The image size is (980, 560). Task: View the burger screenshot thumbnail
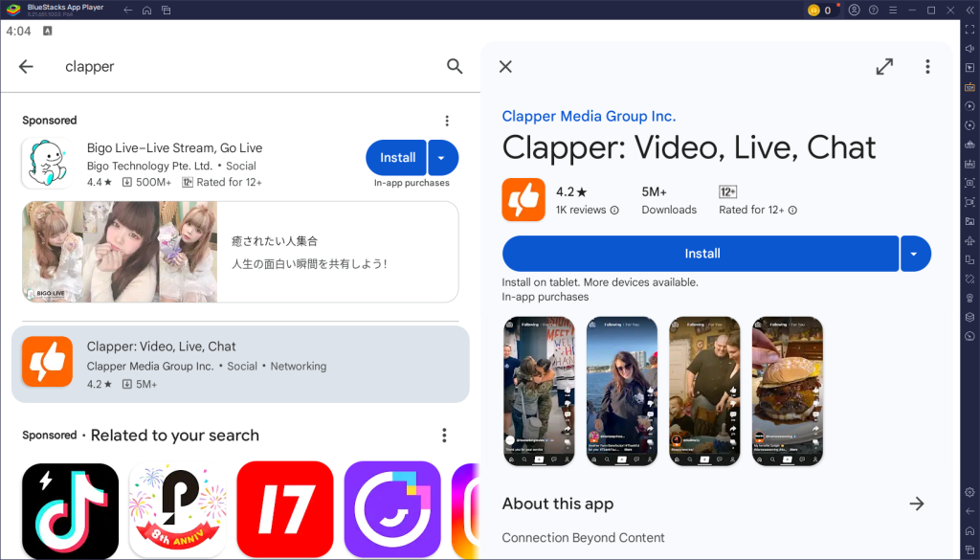coord(787,392)
